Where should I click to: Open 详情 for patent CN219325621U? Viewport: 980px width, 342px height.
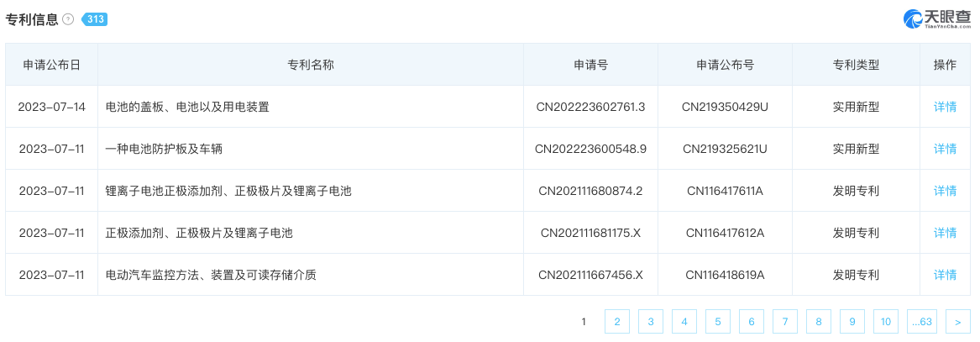[945, 149]
